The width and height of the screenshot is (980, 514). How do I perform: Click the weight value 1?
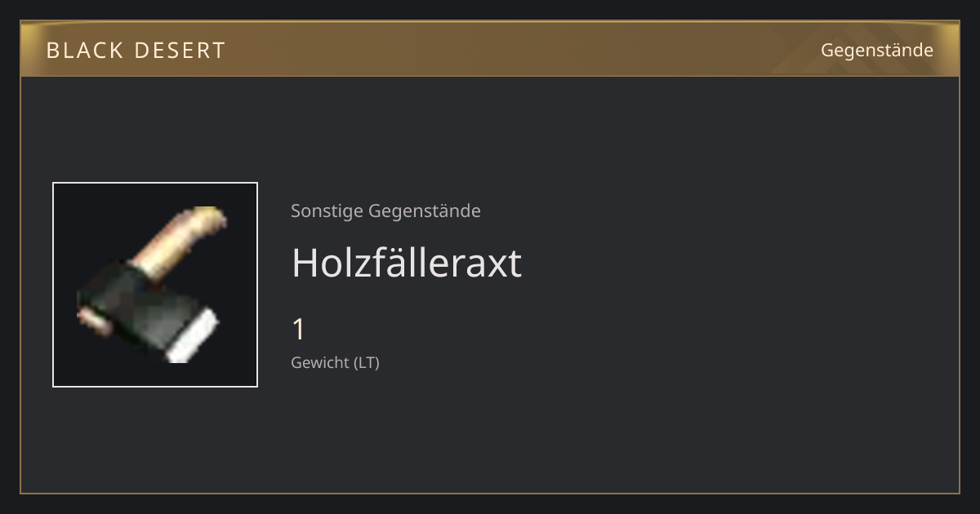(x=299, y=330)
